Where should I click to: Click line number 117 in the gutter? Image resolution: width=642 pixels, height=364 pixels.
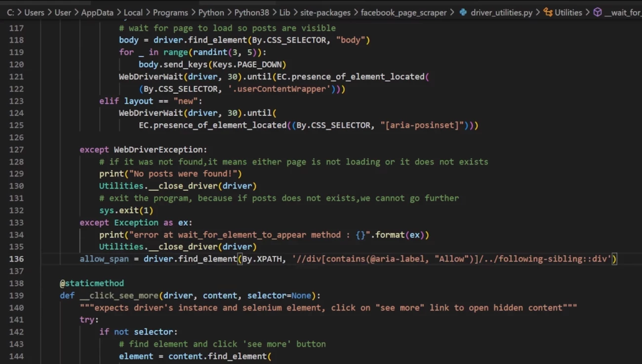(x=16, y=28)
